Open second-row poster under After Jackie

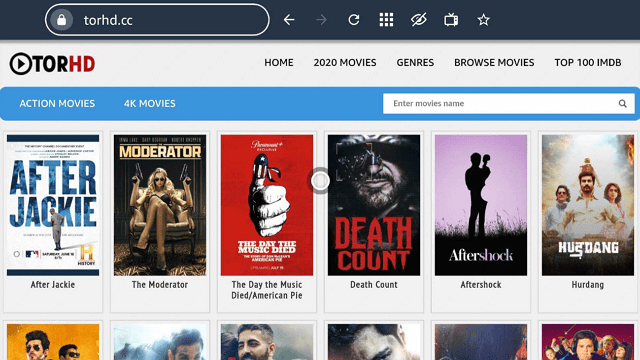click(53, 342)
